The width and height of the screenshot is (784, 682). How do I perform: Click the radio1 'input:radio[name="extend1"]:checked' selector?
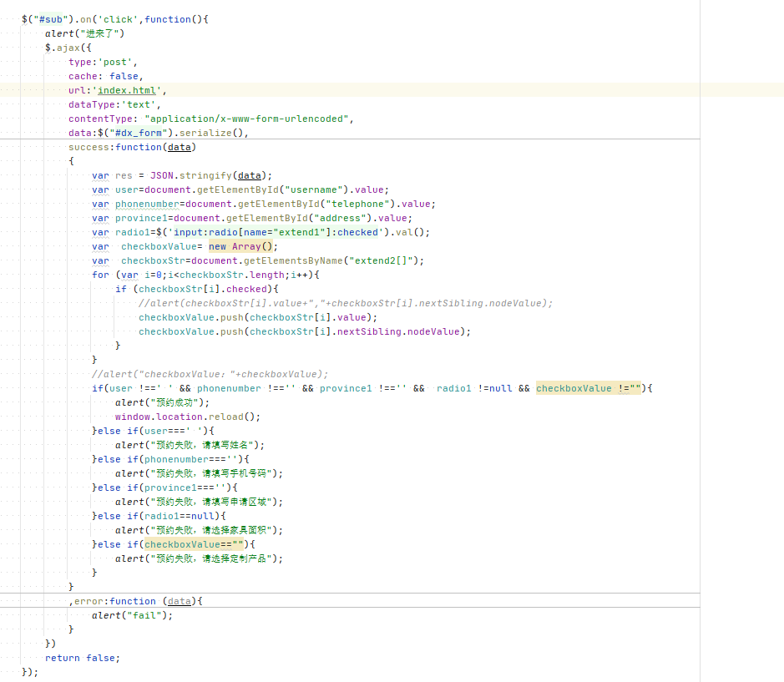tap(278, 233)
